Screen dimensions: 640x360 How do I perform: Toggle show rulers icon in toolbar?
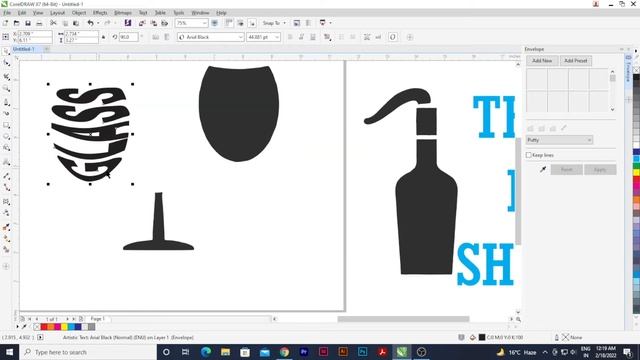click(x=229, y=23)
